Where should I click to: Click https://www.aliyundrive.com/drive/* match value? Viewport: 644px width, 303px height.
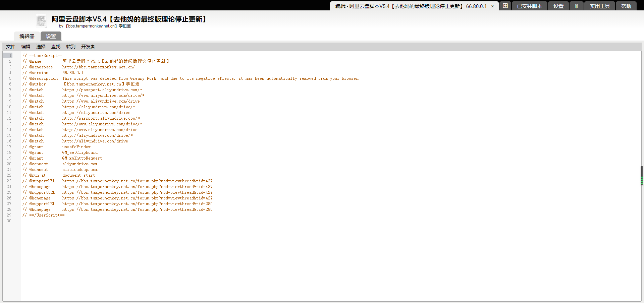(103, 96)
